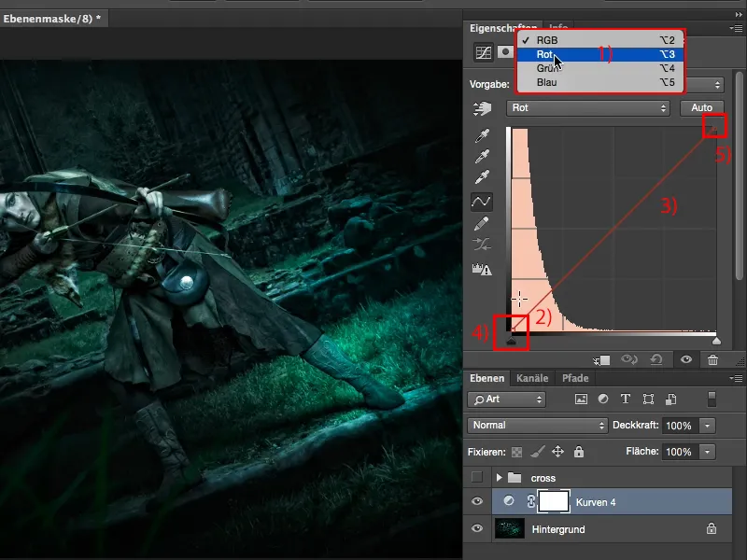This screenshot has height=560, width=747.
Task: Click the black point input slider triangle
Action: 511,341
